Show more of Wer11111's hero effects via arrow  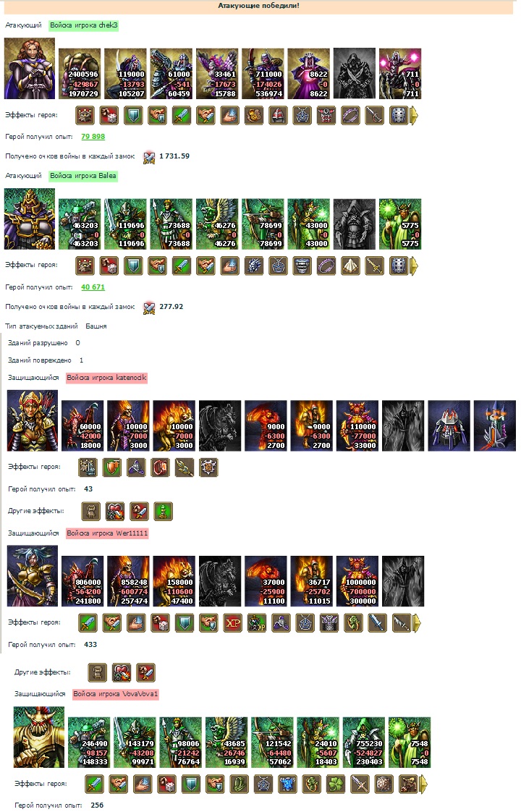417,623
